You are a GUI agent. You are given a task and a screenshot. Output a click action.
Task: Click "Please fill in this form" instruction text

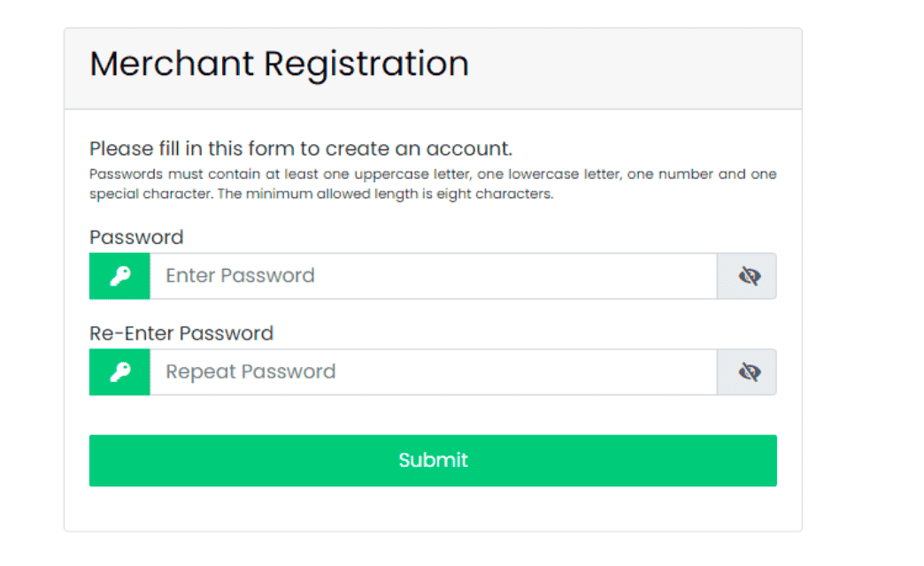click(x=189, y=149)
